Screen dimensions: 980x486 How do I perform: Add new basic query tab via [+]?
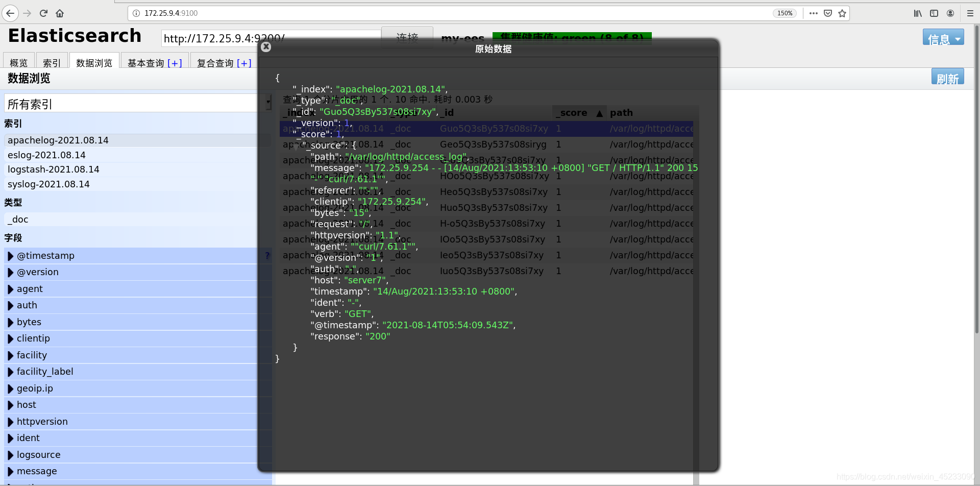pyautogui.click(x=175, y=63)
